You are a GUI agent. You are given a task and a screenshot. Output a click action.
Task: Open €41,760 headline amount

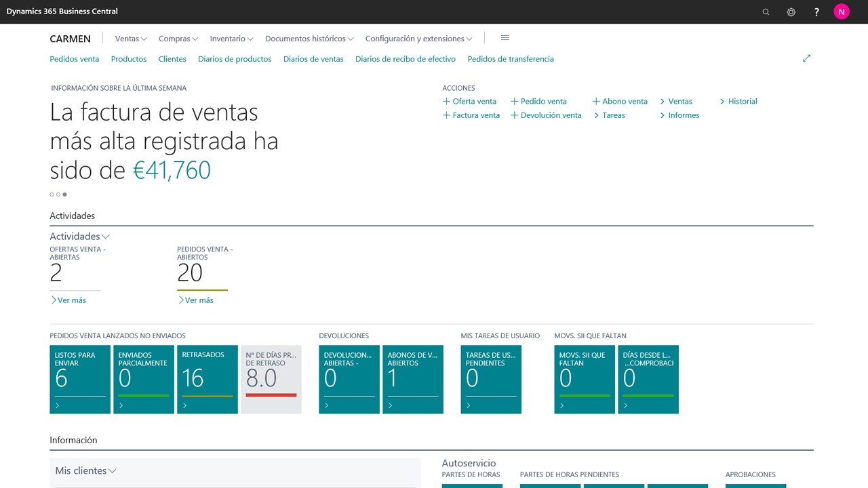coord(172,170)
